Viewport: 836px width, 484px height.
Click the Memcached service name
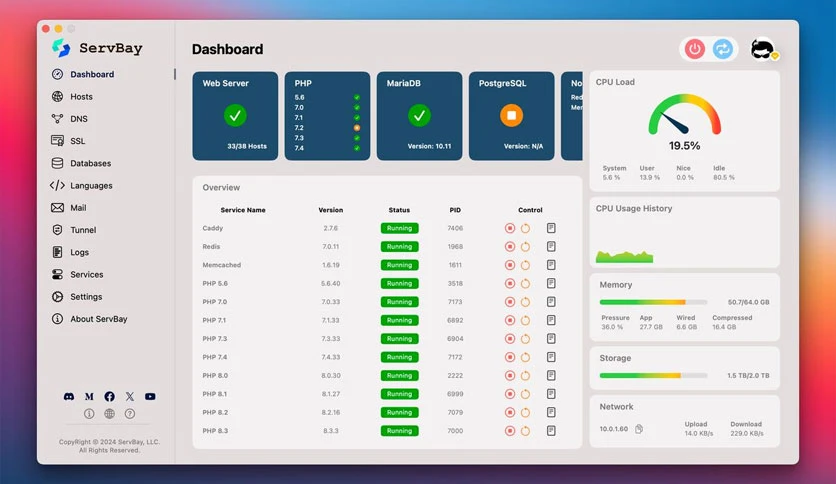[x=222, y=265]
